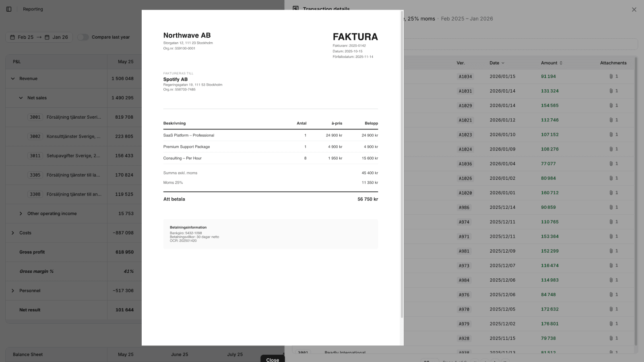The width and height of the screenshot is (644, 362).
Task: Toggle the sidebar panel icon
Action: 9,9
